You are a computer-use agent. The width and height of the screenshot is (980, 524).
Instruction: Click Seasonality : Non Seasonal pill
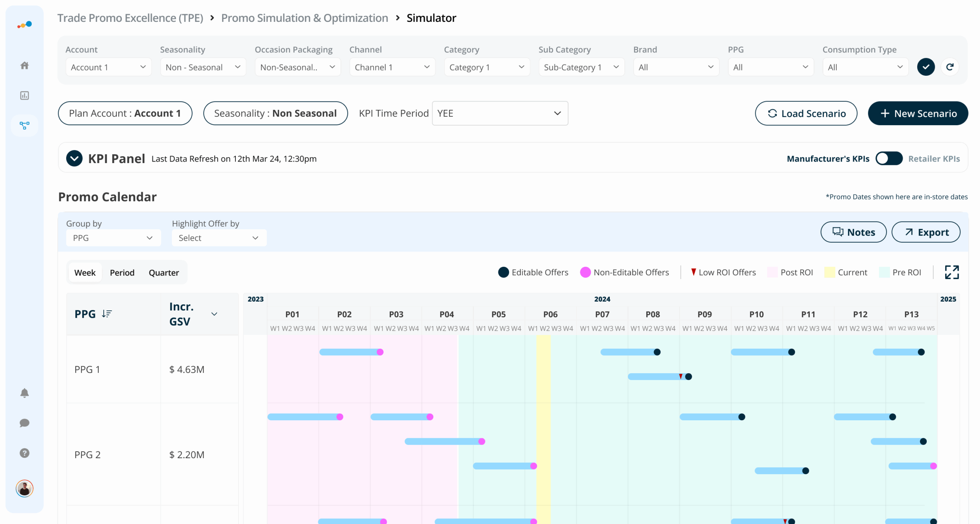(x=275, y=113)
